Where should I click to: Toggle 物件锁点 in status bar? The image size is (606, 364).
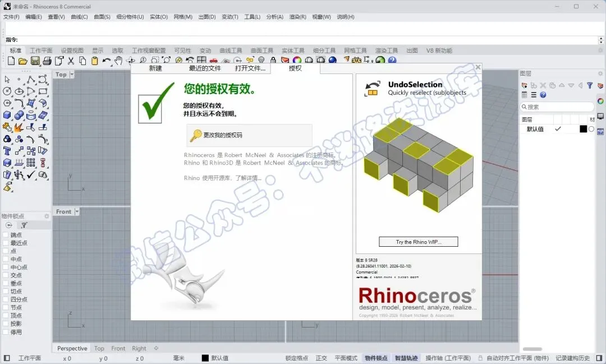pos(376,358)
